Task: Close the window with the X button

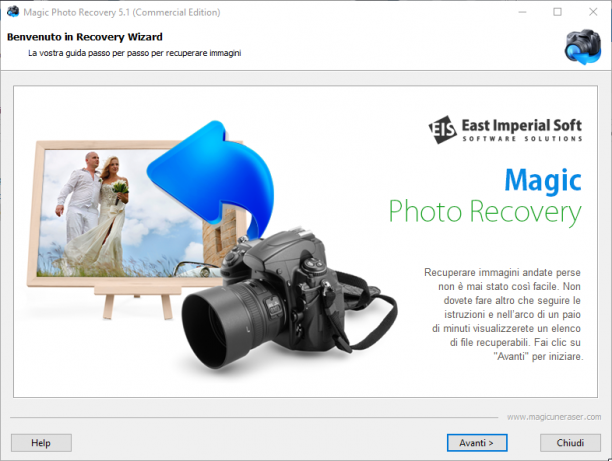Action: (x=593, y=12)
